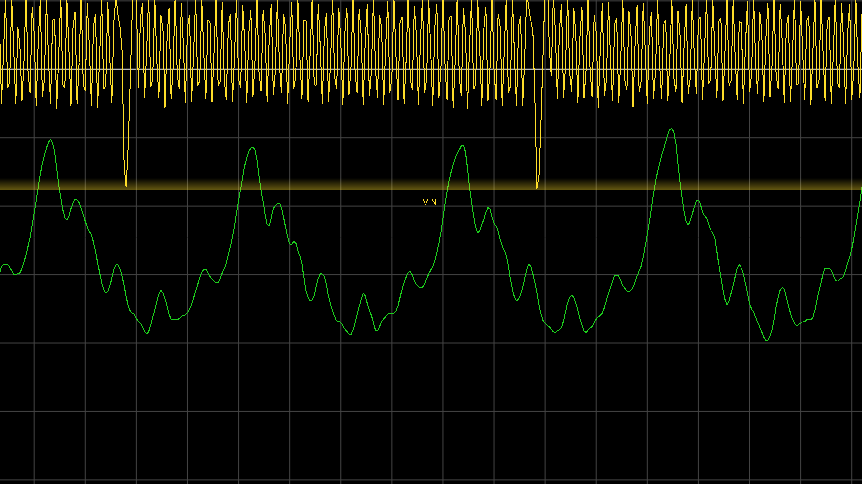Click the left yellow downward spike tip
Screen dimensions: 862x484
tap(126, 184)
